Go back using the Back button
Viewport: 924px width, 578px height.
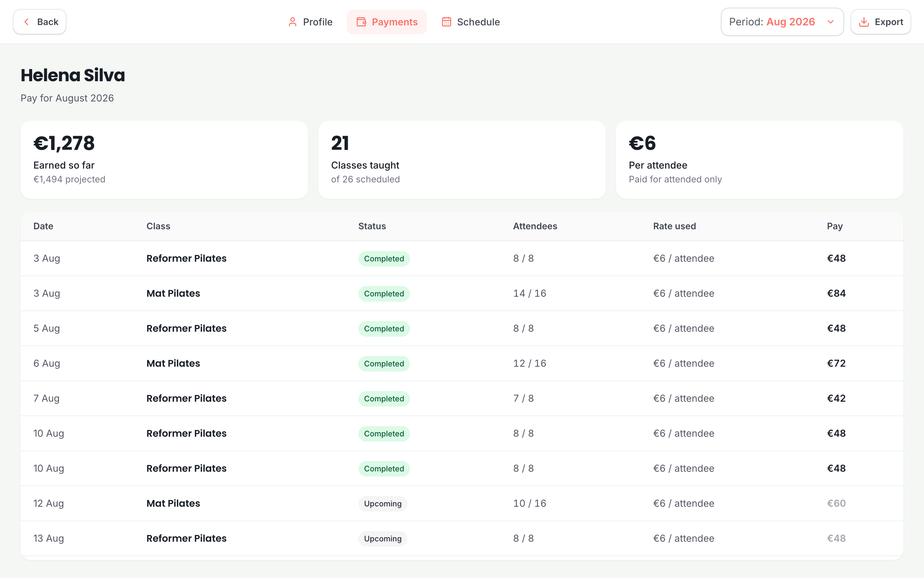pos(40,22)
